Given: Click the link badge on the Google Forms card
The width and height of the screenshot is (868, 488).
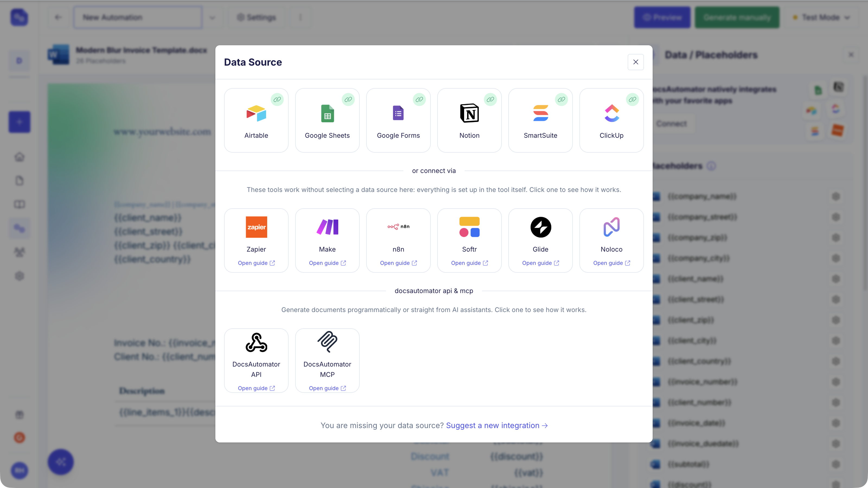Looking at the screenshot, I should (419, 99).
